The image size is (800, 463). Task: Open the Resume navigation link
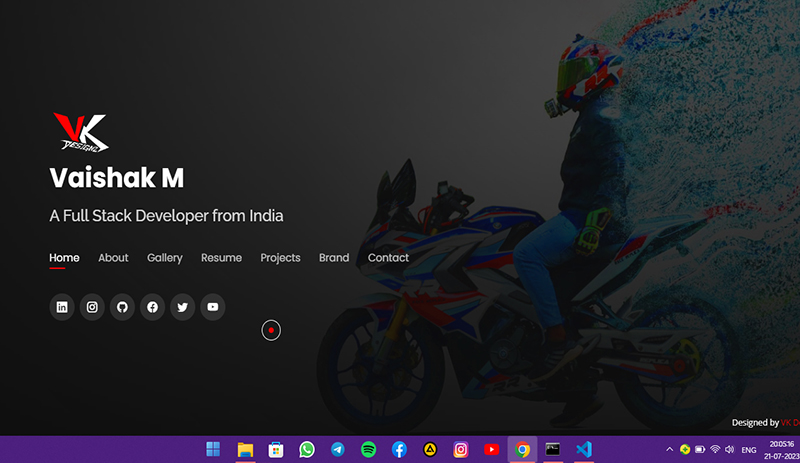click(x=221, y=257)
